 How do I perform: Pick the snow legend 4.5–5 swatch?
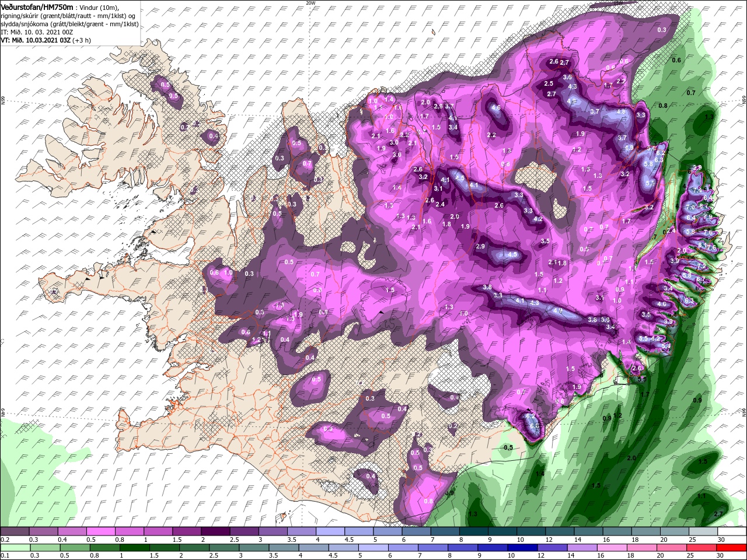click(x=359, y=531)
